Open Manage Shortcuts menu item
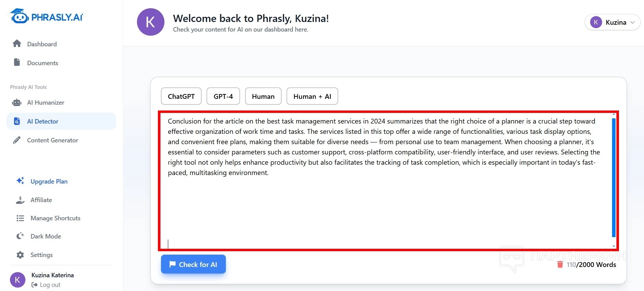 [x=55, y=218]
